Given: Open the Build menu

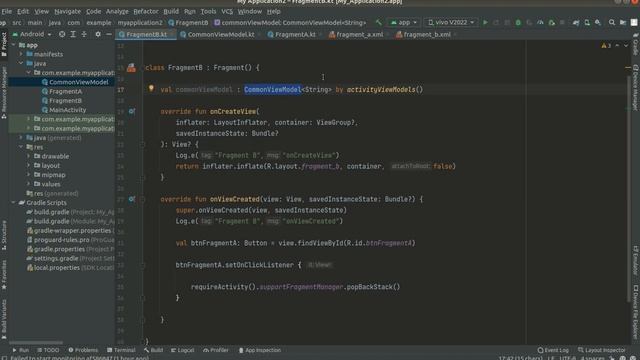Looking at the screenshot, I should coord(171,11).
